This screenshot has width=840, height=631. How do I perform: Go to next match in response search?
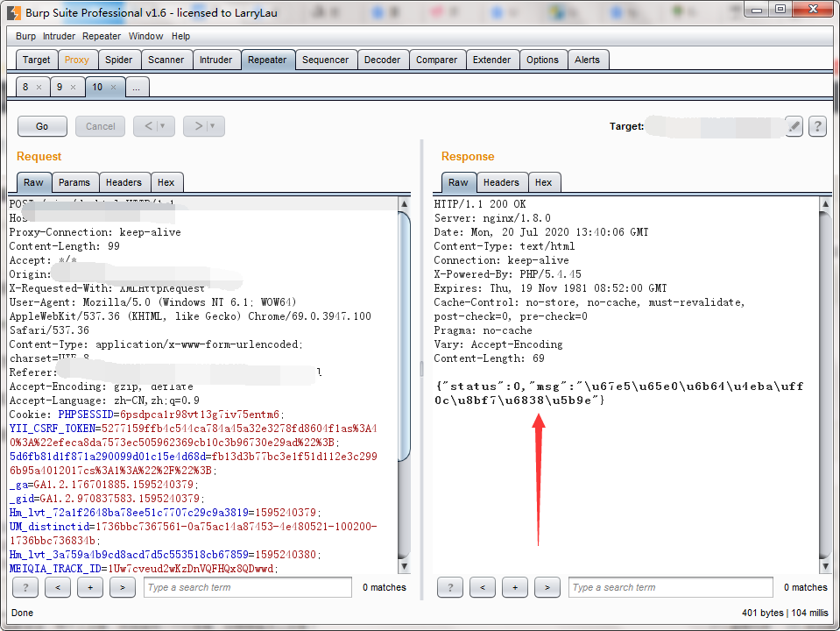(547, 587)
